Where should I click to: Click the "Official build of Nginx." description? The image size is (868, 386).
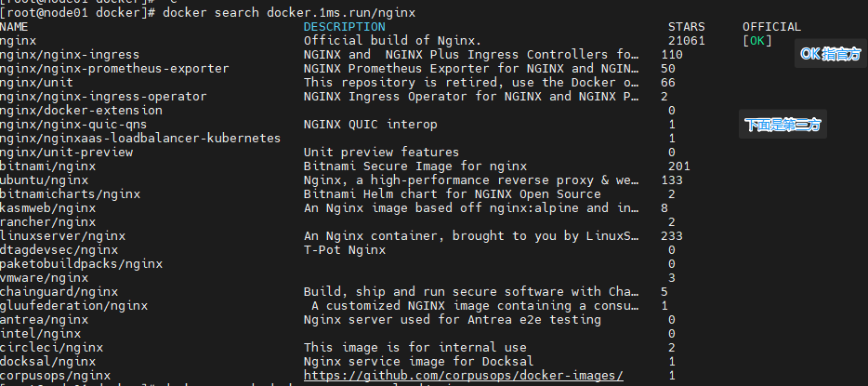coord(392,41)
